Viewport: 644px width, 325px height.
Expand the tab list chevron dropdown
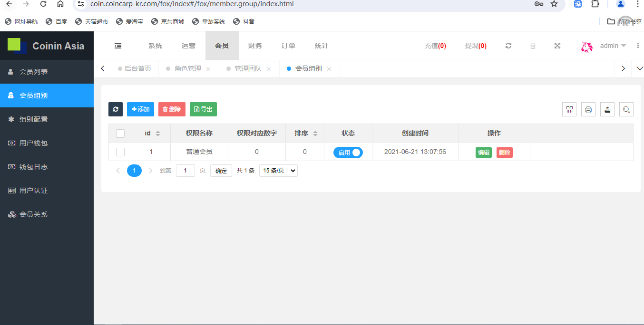pos(639,68)
